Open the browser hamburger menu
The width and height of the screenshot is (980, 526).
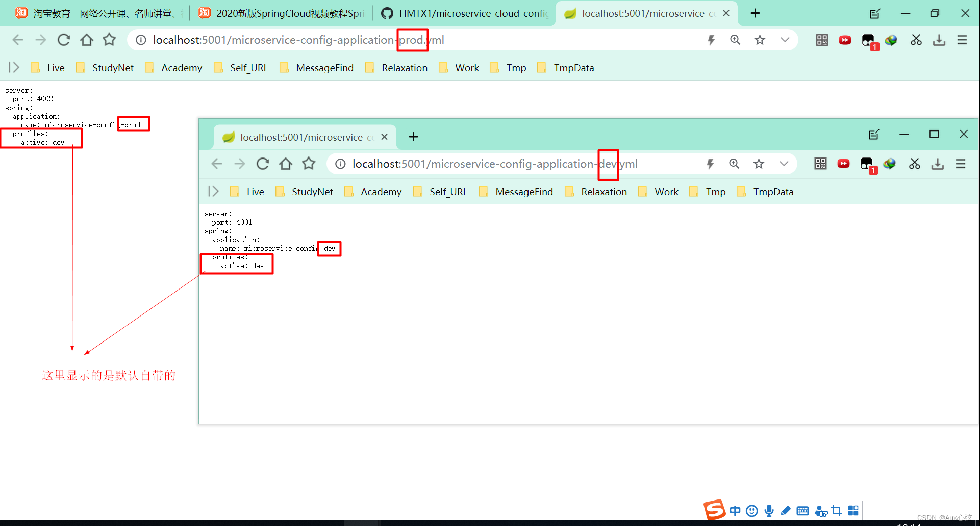[962, 40]
